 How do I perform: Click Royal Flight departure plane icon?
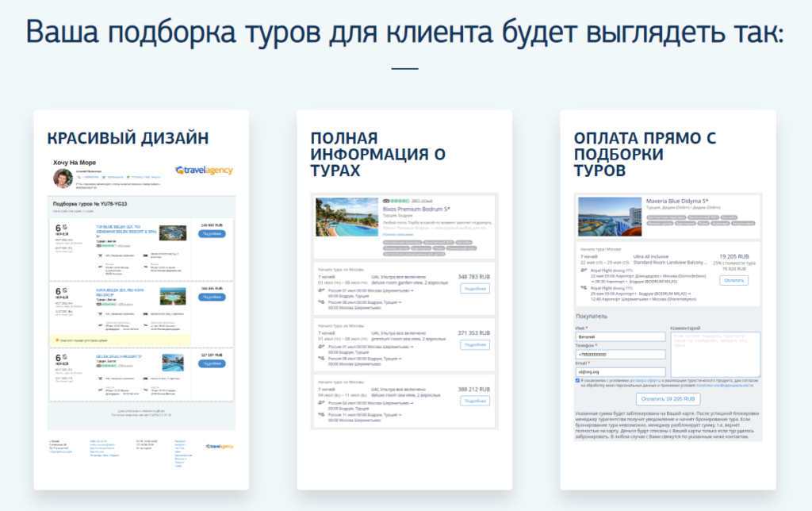(584, 271)
